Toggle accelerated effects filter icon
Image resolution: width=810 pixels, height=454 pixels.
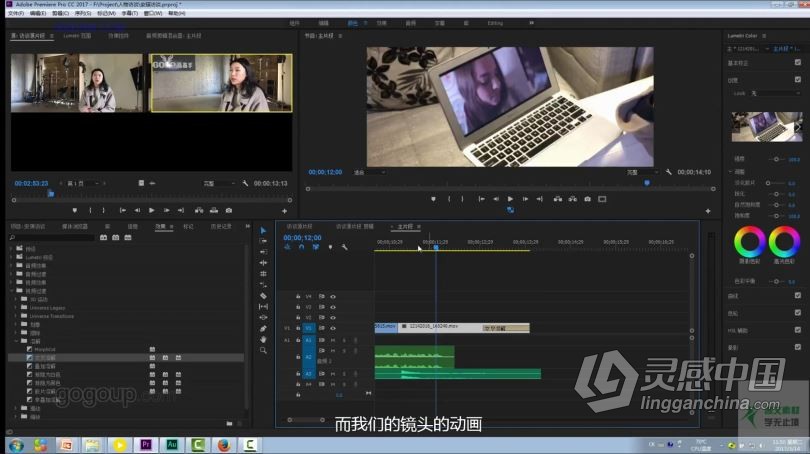click(x=103, y=238)
